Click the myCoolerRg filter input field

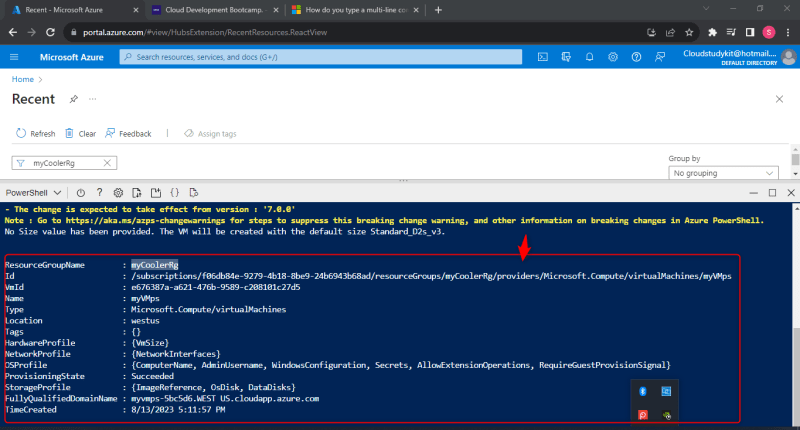pos(65,163)
